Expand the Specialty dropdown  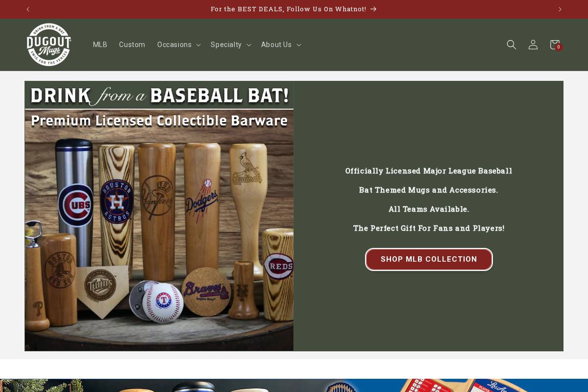[230, 45]
